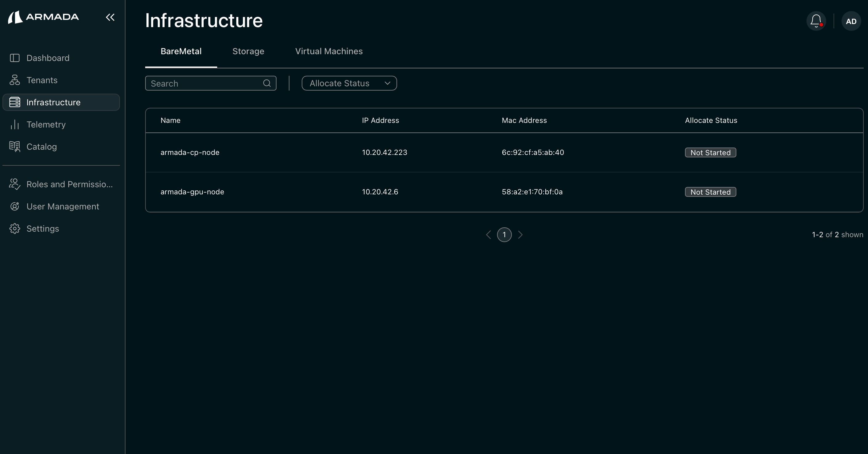Screen dimensions: 868x454
Task: Select the Tenants sidebar icon
Action: pos(14,80)
